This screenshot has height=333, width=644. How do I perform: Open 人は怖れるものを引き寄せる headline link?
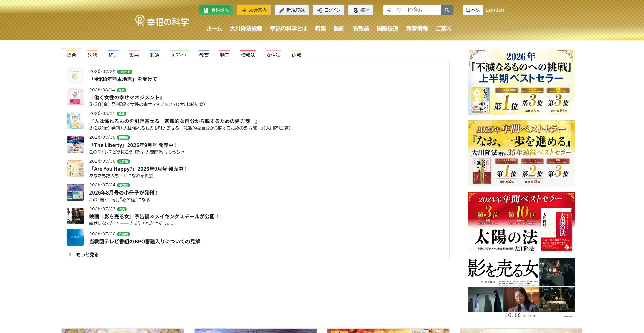pos(174,121)
